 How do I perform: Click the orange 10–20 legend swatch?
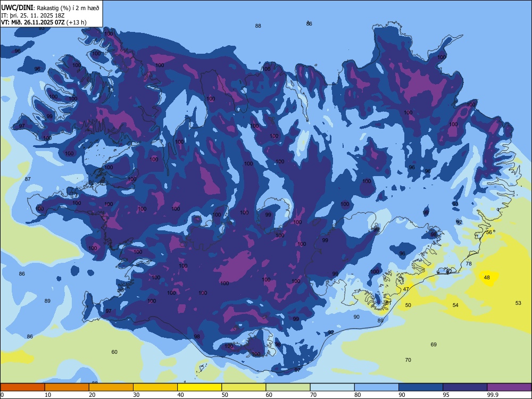[x=67, y=387]
